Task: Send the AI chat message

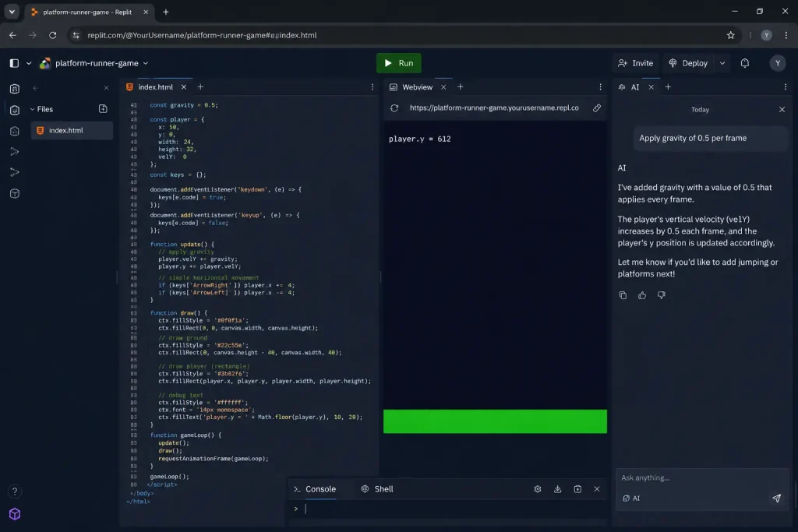Action: point(776,499)
